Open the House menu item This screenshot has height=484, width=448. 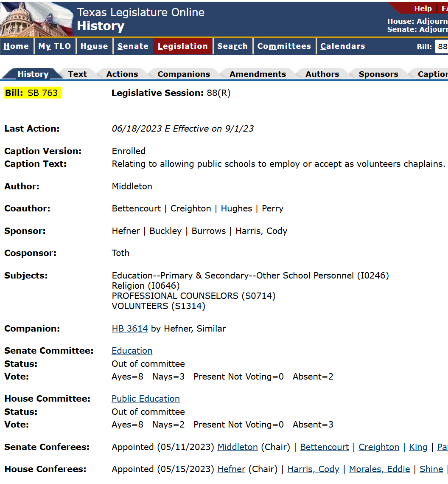point(94,46)
